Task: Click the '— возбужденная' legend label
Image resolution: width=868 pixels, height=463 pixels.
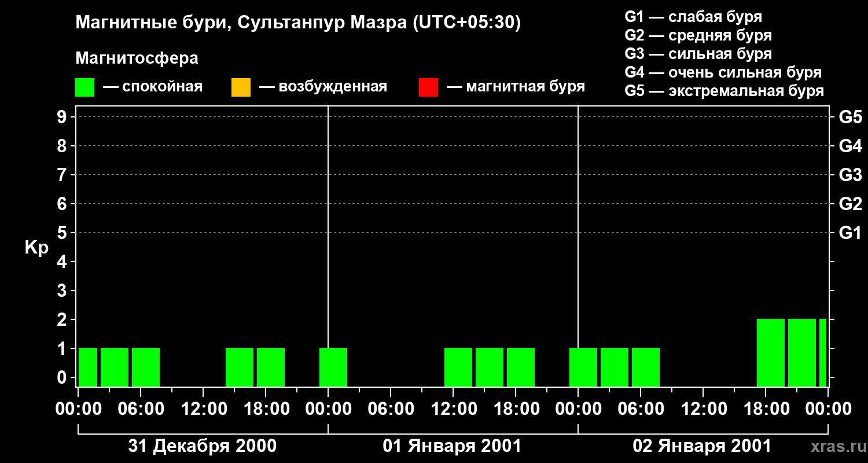Action: [x=323, y=87]
